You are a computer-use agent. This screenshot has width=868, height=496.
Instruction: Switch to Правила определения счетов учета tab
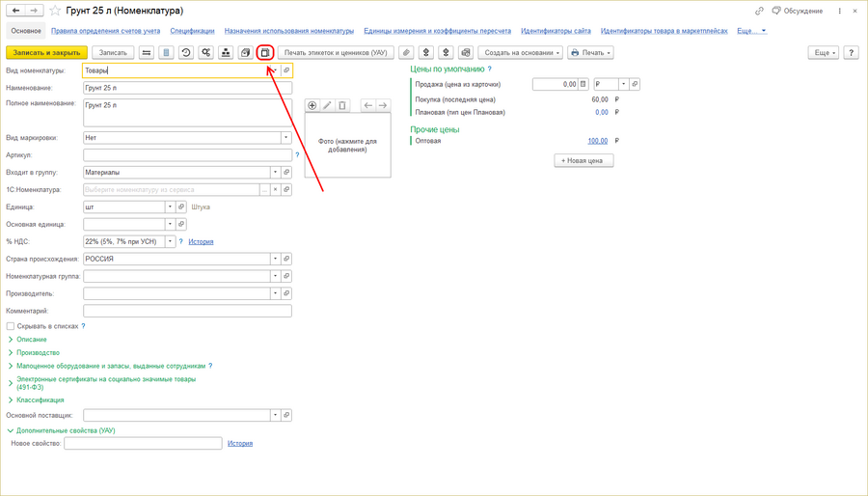pyautogui.click(x=105, y=31)
